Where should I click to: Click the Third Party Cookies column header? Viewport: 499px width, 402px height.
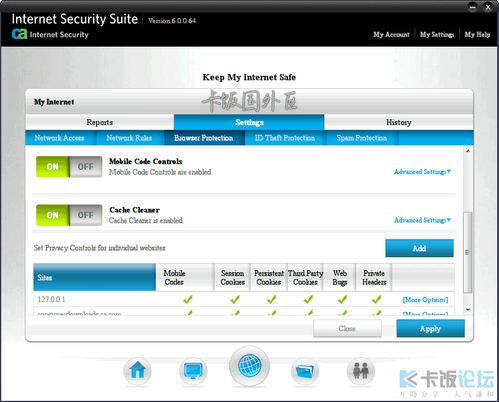tap(305, 277)
